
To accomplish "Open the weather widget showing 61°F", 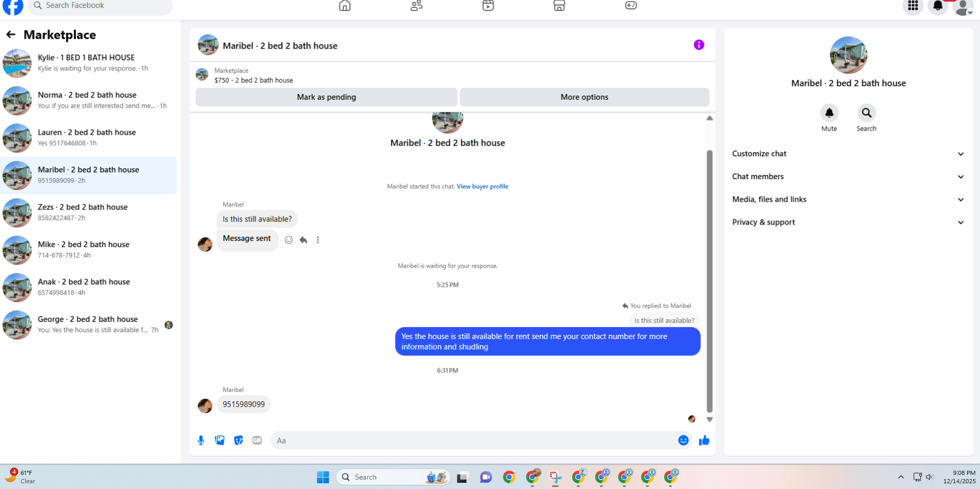I will point(21,476).
